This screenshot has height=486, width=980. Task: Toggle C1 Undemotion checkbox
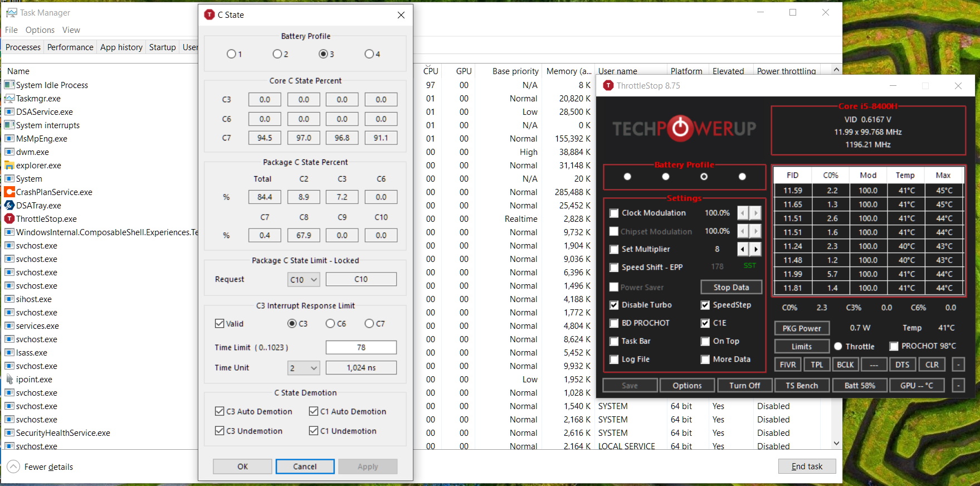(x=314, y=431)
